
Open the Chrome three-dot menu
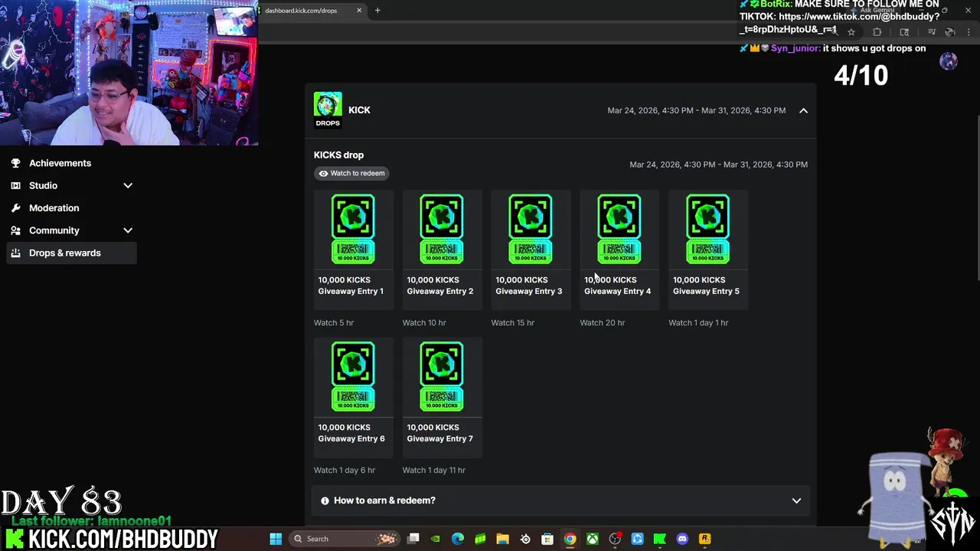pos(969,32)
